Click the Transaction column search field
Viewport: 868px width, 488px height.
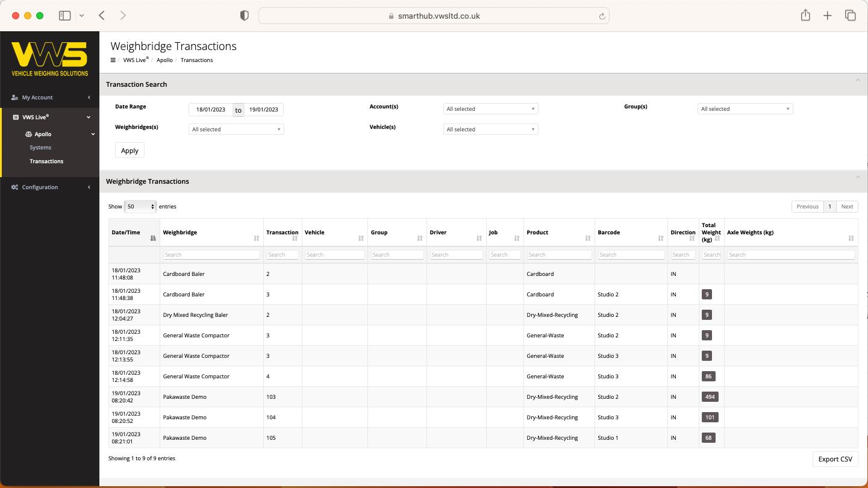click(x=283, y=255)
